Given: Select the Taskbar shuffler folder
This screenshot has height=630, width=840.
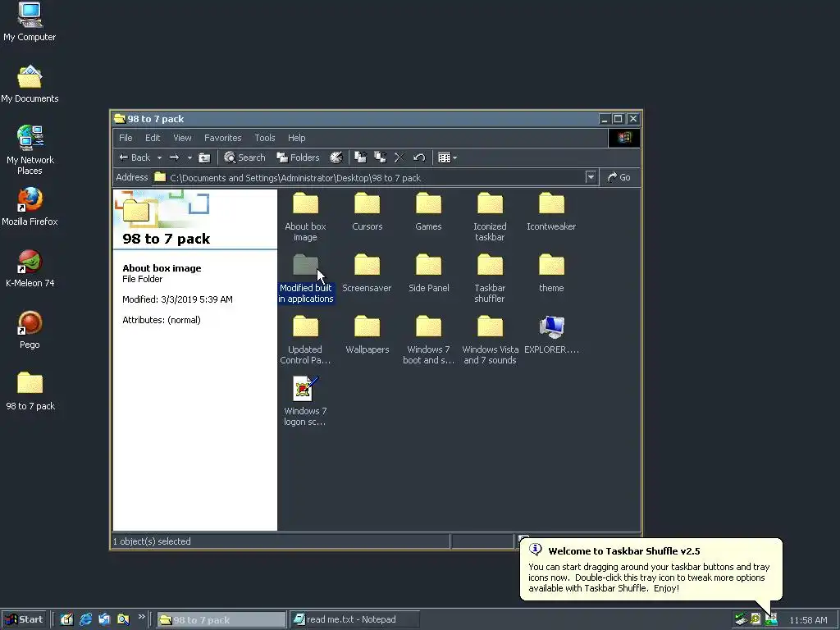Looking at the screenshot, I should tap(490, 278).
